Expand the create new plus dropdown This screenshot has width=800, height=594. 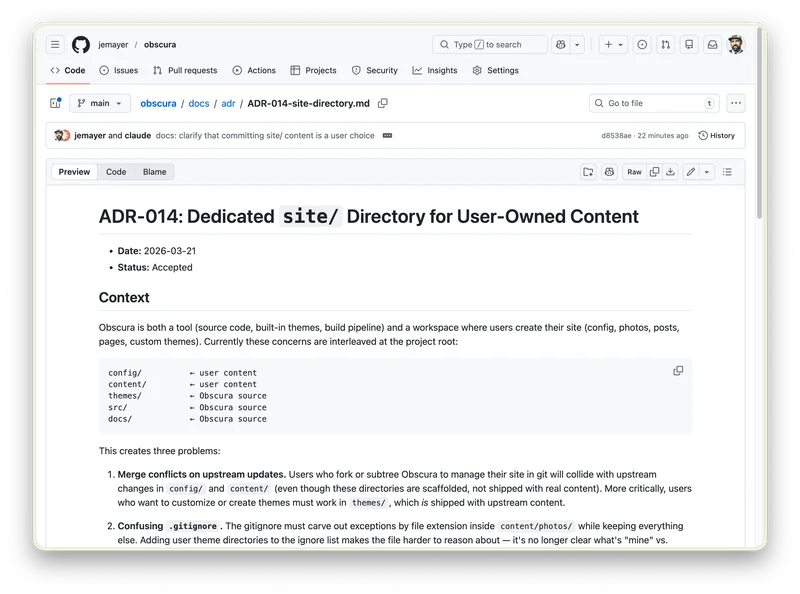(613, 45)
